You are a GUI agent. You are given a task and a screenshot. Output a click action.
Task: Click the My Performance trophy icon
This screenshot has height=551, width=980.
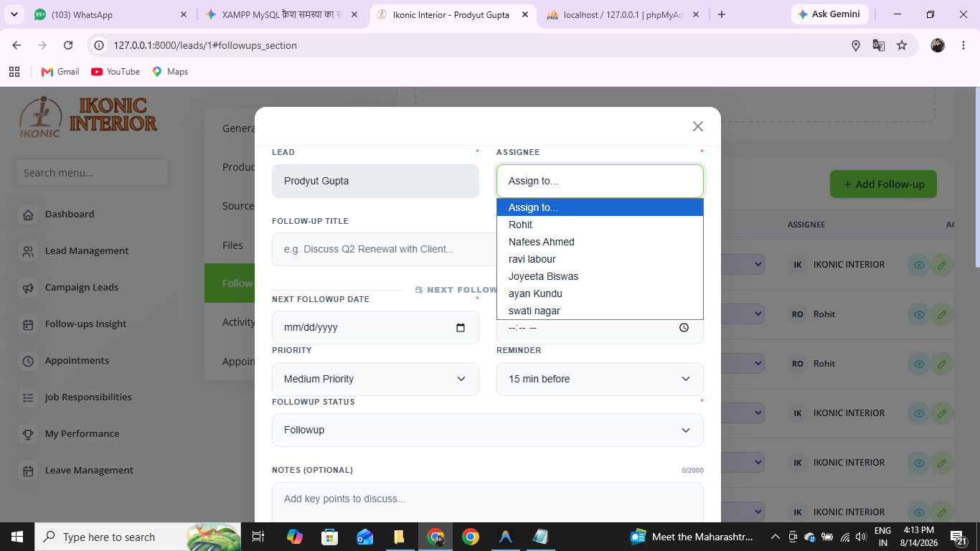[x=28, y=434]
